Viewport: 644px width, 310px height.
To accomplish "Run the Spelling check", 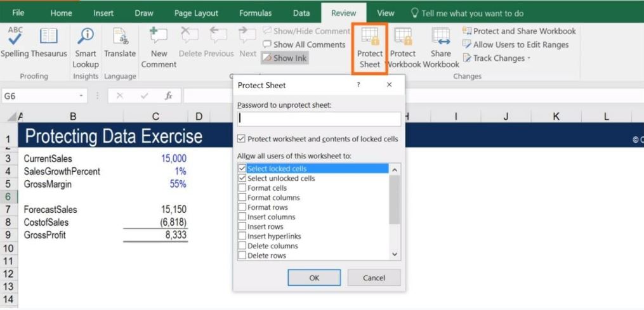I will point(15,42).
